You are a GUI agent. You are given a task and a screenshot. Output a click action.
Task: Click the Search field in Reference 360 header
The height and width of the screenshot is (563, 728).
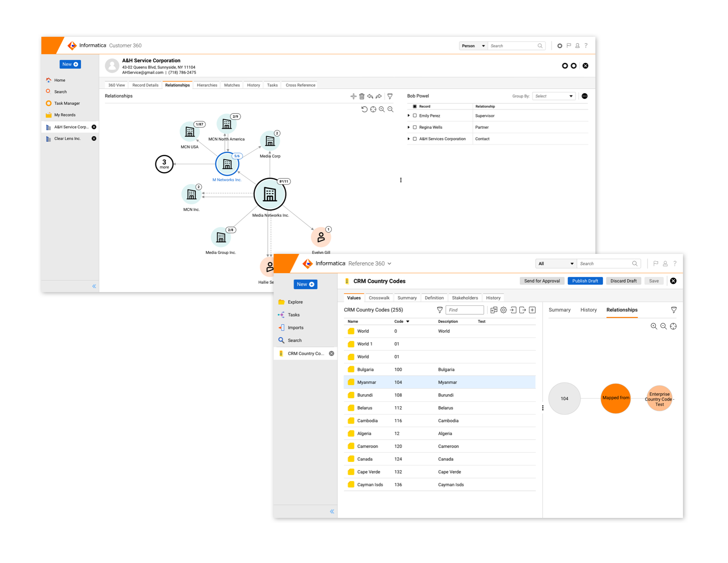(609, 264)
